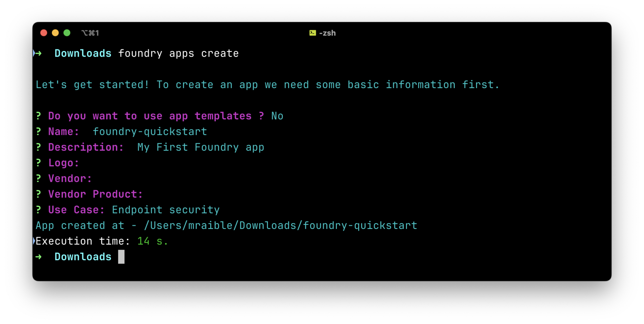Expand the Description prompt line

pos(86,147)
